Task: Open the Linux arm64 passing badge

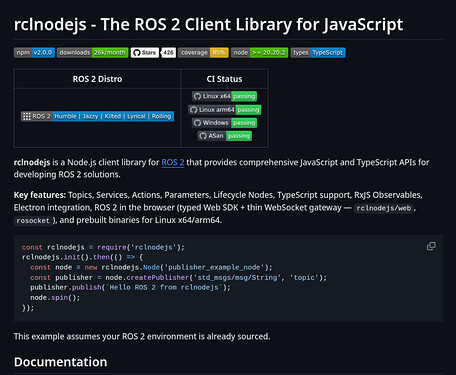Action: coord(224,110)
